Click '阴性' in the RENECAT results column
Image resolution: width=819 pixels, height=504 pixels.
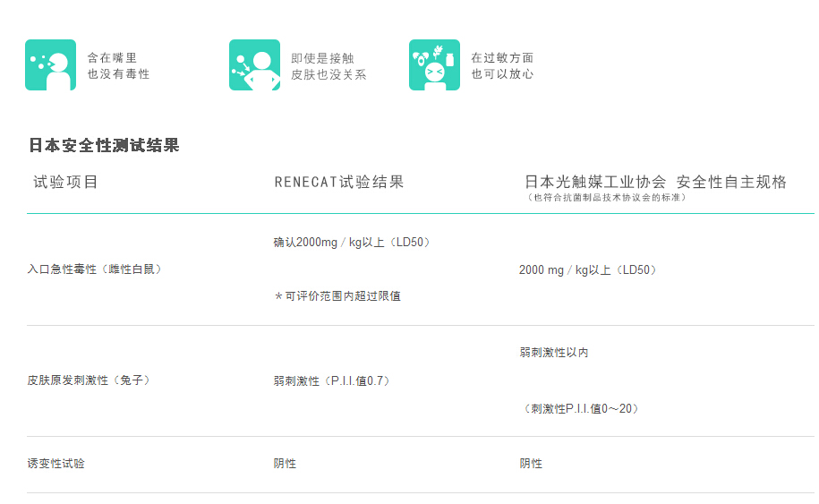285,464
